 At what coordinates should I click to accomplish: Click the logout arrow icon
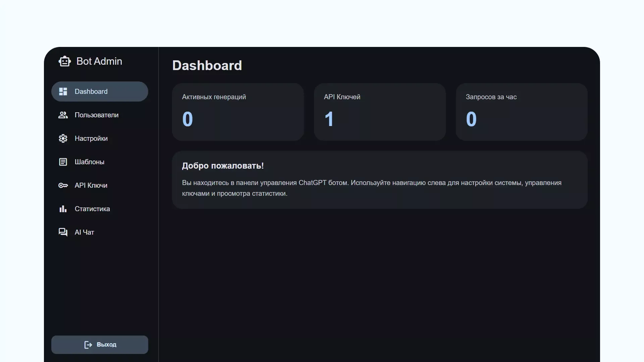(x=88, y=345)
